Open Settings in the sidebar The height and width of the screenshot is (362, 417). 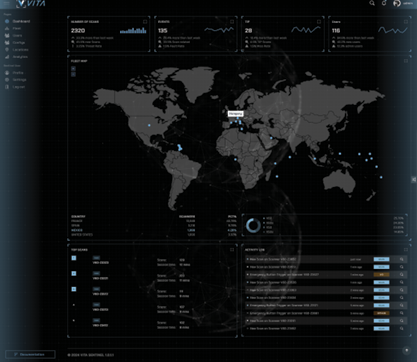[16, 80]
